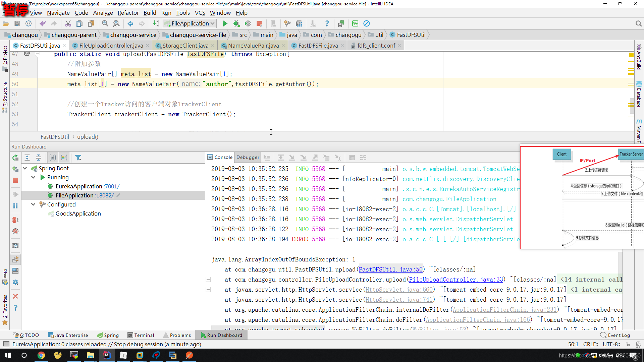Click red Stop square in Run Dashboard
Viewport: 644px width, 362px height.
click(x=15, y=180)
